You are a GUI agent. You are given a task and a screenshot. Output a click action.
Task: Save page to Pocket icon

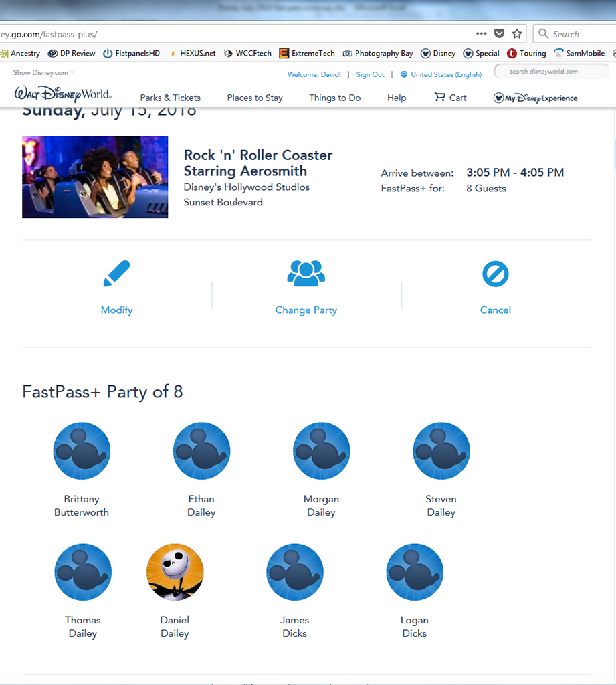click(499, 33)
